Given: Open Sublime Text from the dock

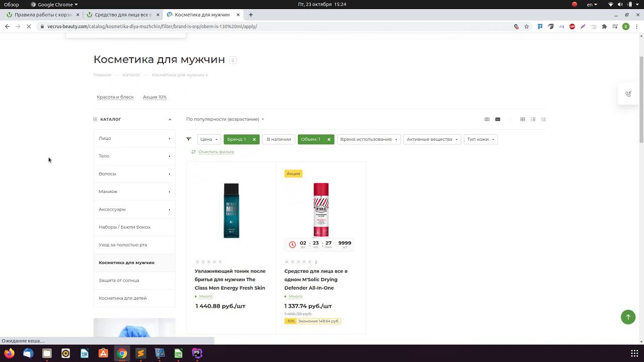Looking at the screenshot, I should [141, 353].
